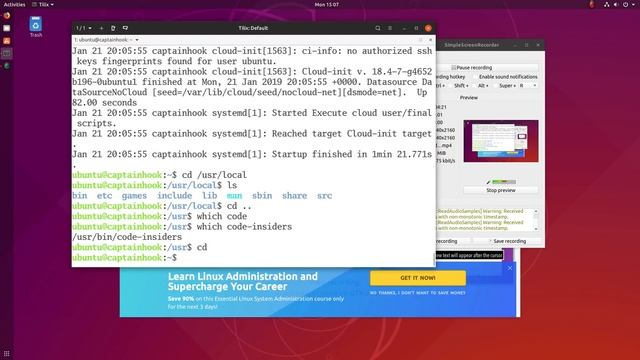This screenshot has height=360, width=640.
Task: Expand the ubuntu@captainhook terminal title dropdown
Action: [137, 40]
